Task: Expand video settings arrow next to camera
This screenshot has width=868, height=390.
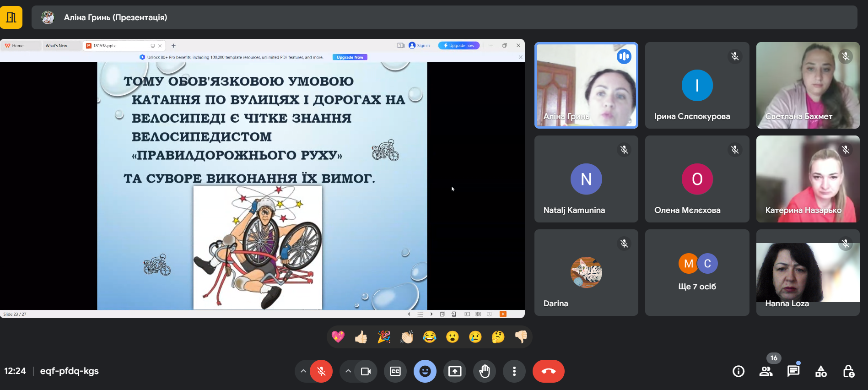Action: click(x=348, y=371)
